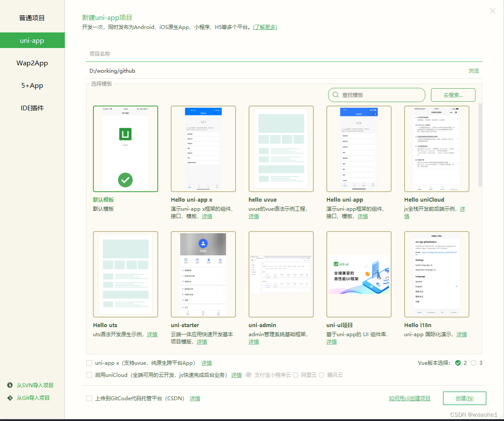Select the uni-ui项目 template thumbnail
504x421 pixels.
[x=359, y=274]
